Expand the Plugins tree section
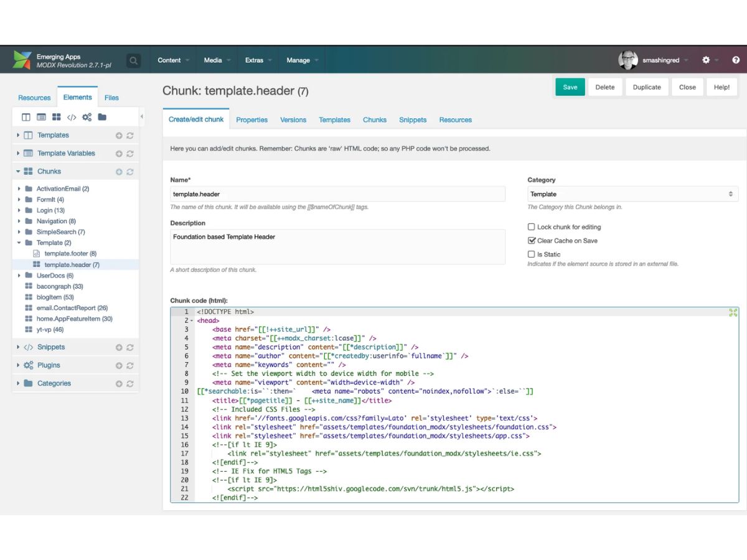Viewport: 747px width, 560px height. pyautogui.click(x=18, y=365)
